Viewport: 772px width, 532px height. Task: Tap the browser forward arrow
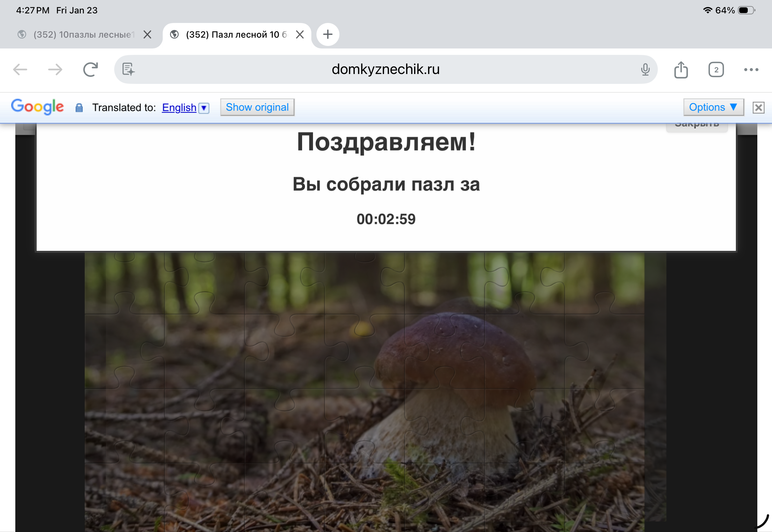[55, 70]
